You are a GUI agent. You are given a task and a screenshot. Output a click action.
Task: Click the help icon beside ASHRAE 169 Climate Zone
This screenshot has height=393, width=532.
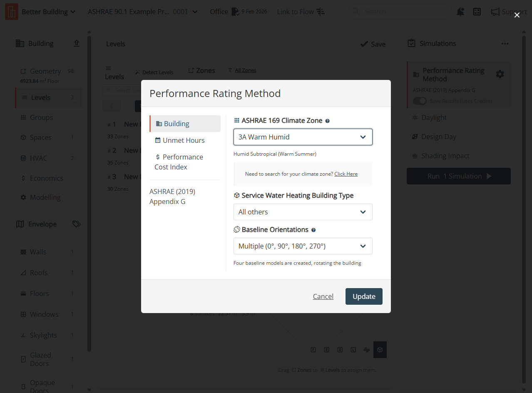[x=328, y=121]
